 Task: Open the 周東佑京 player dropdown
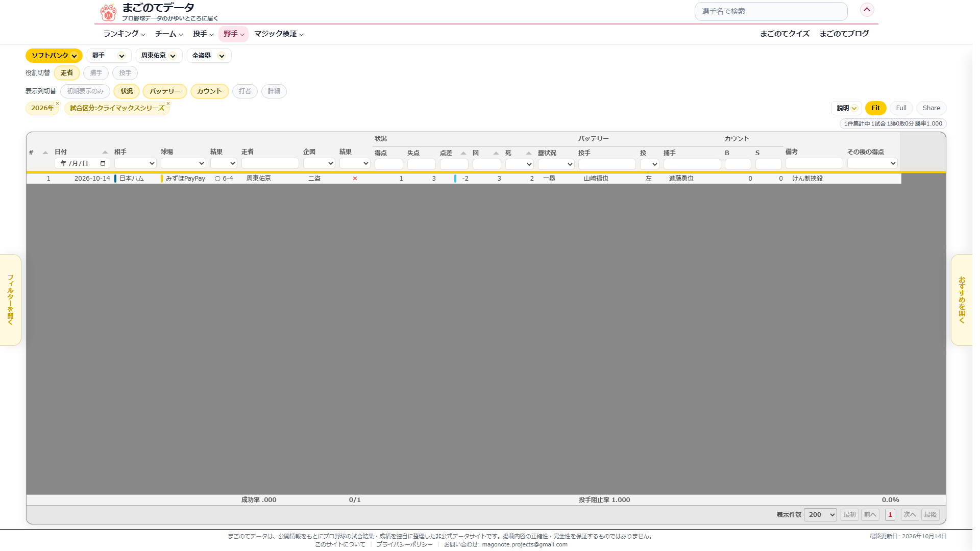coord(159,56)
